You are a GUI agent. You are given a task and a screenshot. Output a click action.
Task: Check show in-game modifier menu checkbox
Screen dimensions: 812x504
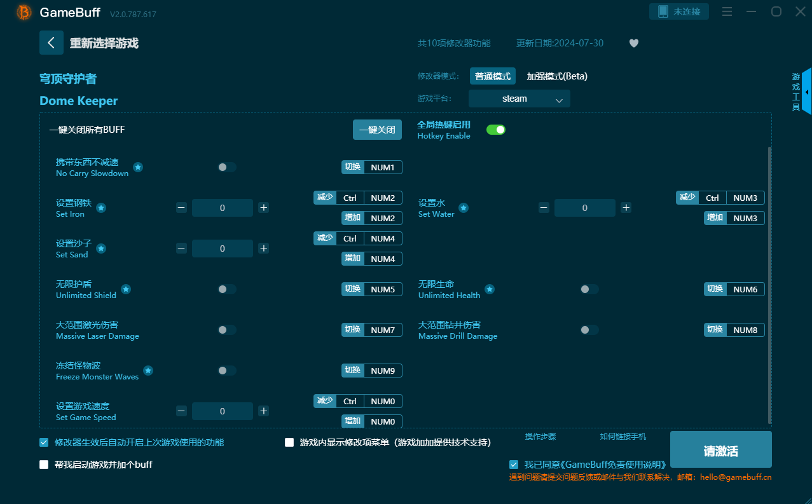tap(289, 442)
